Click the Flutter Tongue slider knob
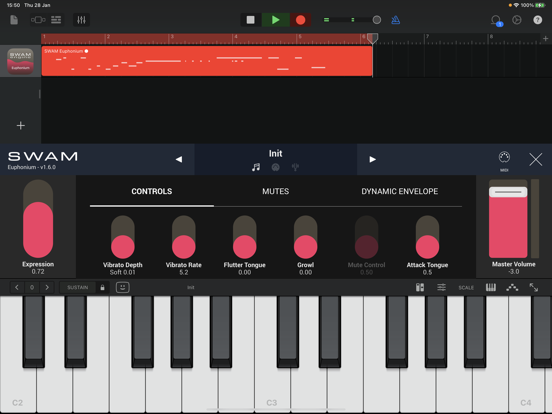The height and width of the screenshot is (414, 552). [244, 247]
